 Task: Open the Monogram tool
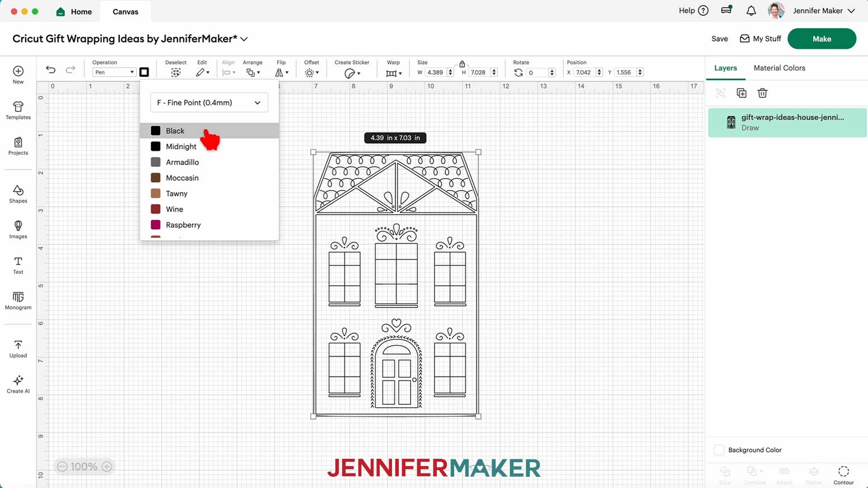18,297
